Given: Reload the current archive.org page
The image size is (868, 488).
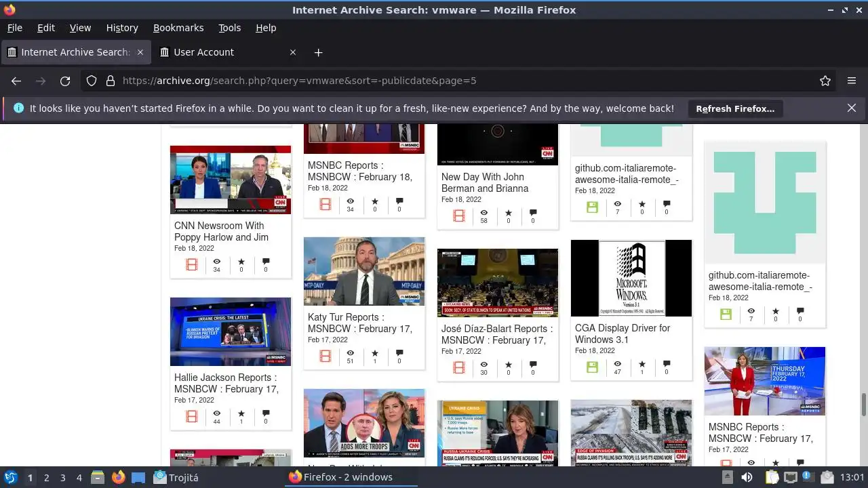Looking at the screenshot, I should (65, 81).
